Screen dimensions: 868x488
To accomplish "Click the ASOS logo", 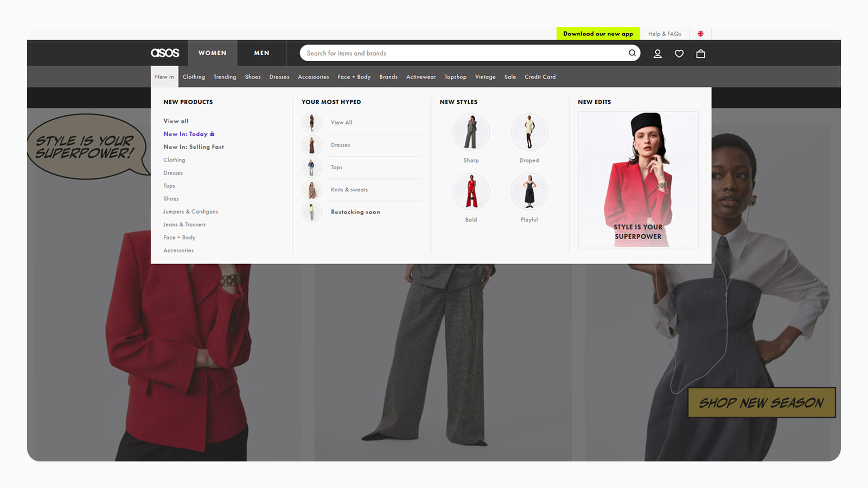I will coord(165,53).
